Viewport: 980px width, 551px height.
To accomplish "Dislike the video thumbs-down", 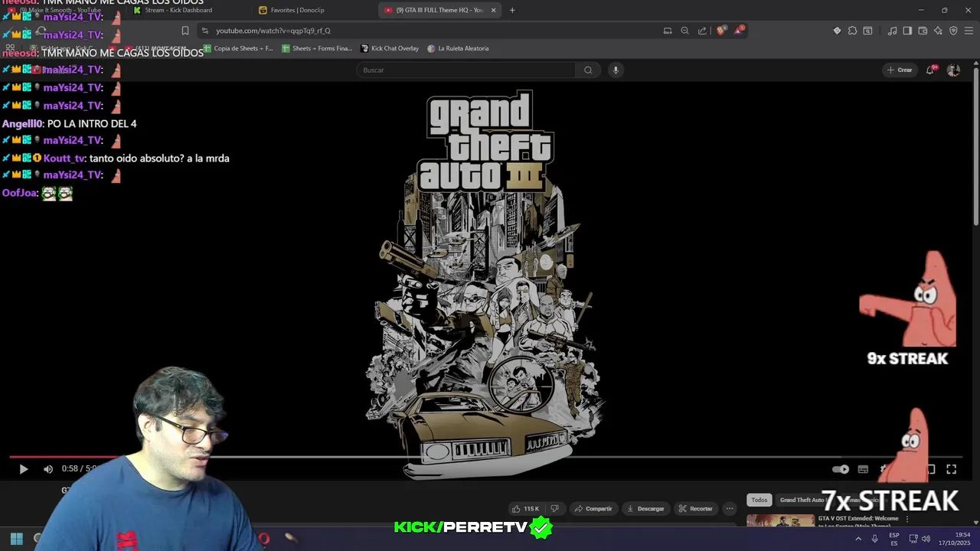I will [x=555, y=508].
